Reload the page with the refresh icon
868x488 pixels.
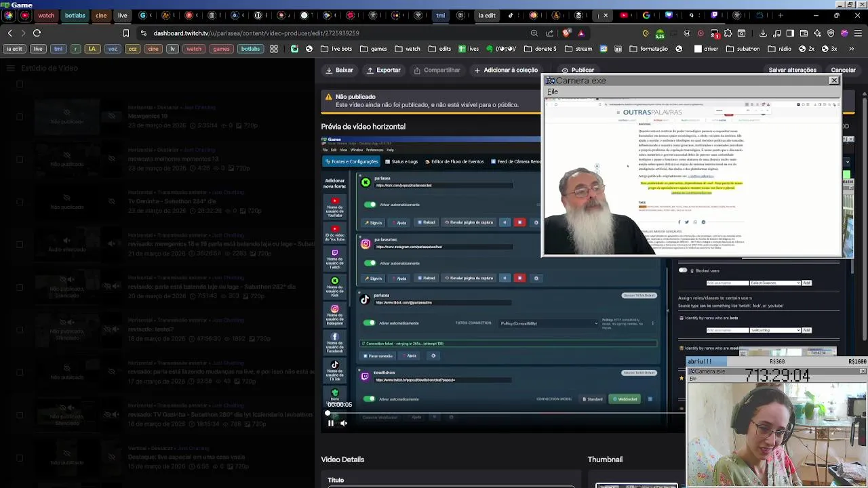37,33
